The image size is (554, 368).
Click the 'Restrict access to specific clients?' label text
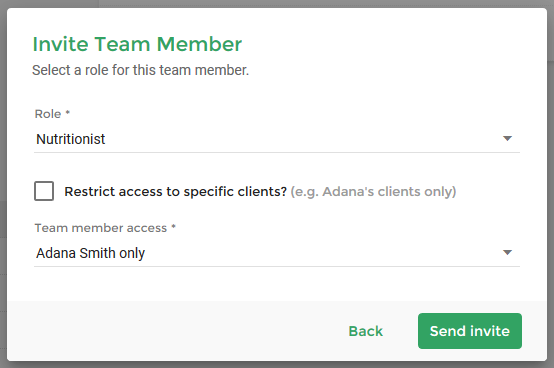point(175,191)
